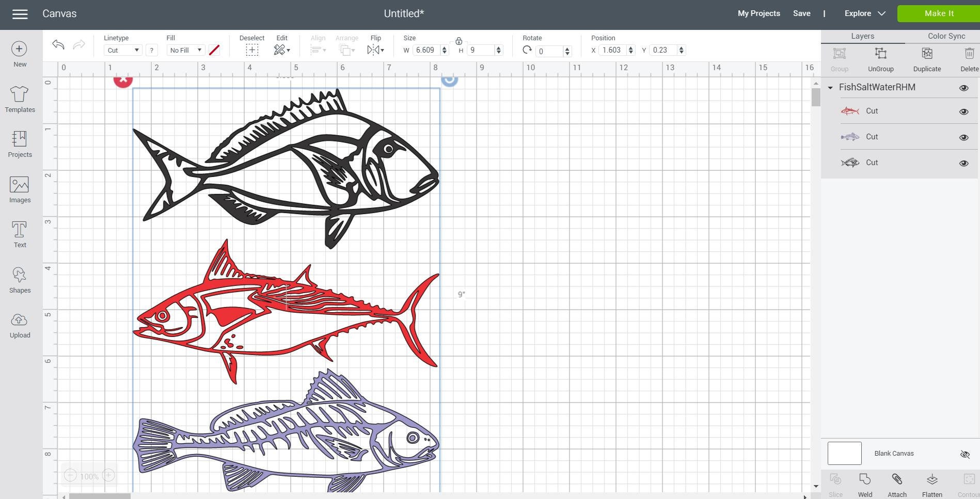Collapse the FishSaltWaterRHM group
Screen dimensions: 980x499
pos(831,87)
